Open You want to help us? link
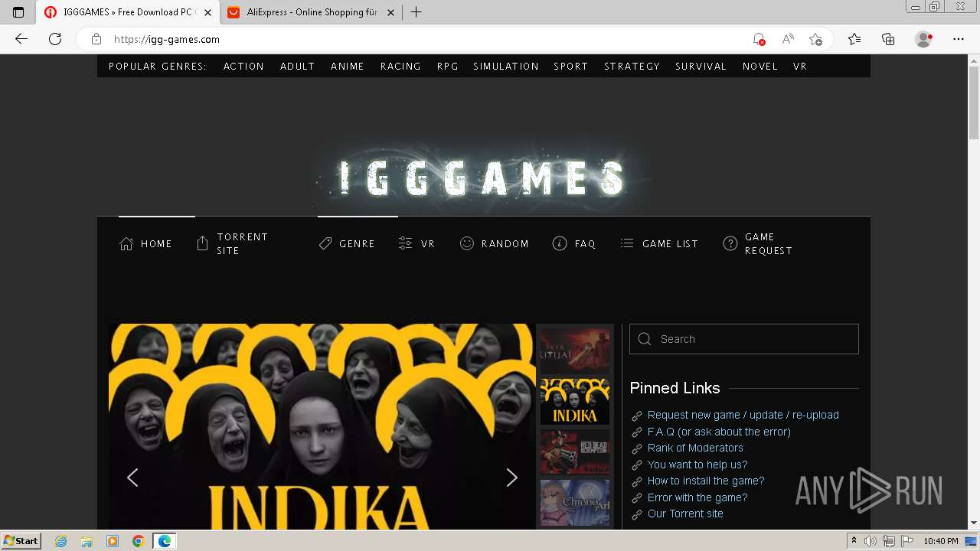This screenshot has width=980, height=551. [697, 465]
